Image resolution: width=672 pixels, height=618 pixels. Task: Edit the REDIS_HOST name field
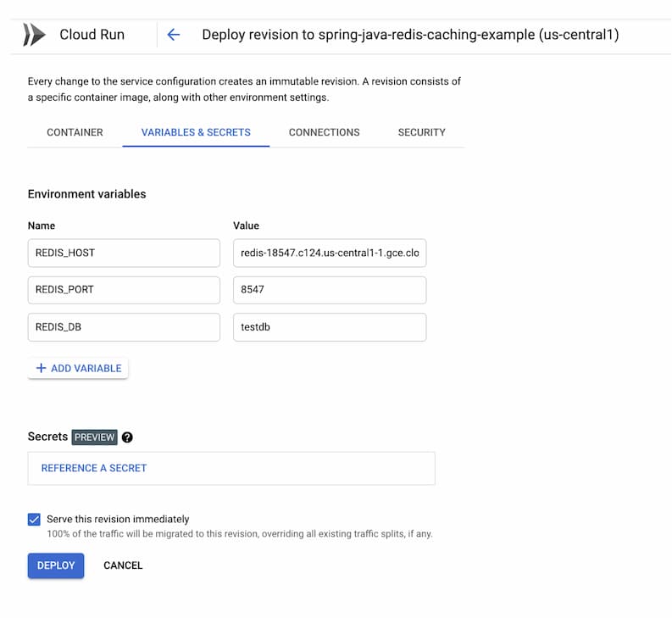tap(124, 253)
